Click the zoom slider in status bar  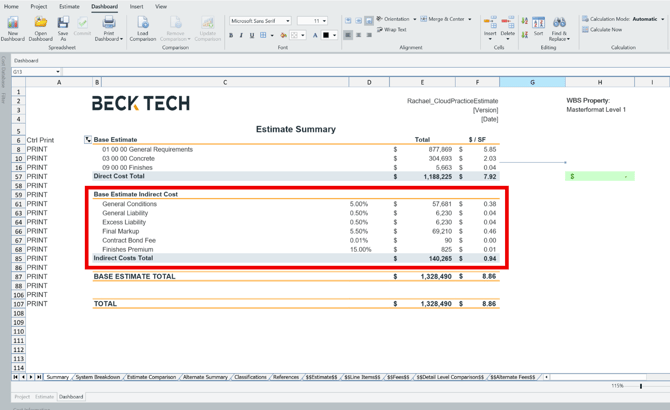[x=641, y=386]
